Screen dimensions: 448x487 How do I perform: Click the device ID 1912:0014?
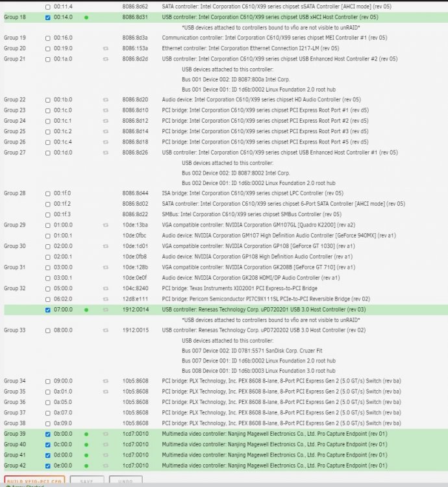point(135,310)
